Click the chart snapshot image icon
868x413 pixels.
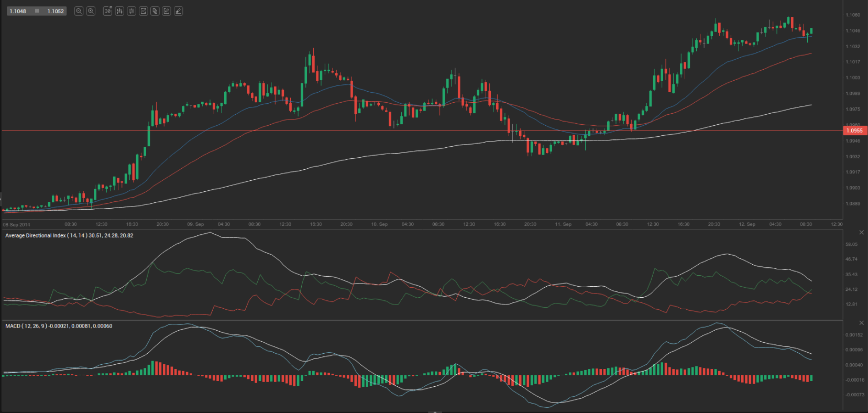coord(143,11)
